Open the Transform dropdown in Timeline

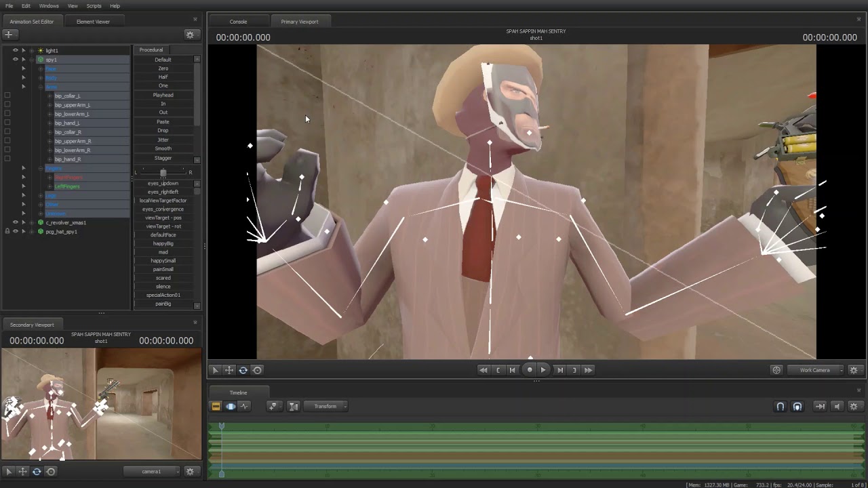coord(326,407)
